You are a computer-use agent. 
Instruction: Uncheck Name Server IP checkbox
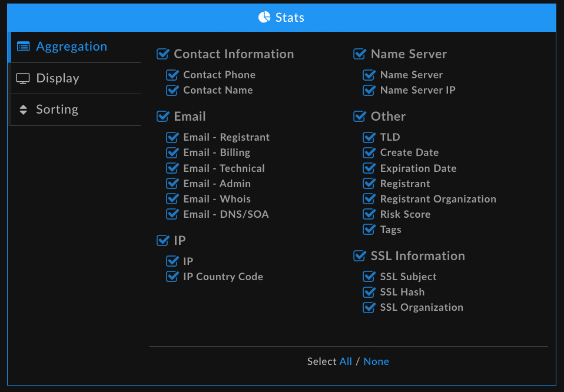[x=369, y=90]
